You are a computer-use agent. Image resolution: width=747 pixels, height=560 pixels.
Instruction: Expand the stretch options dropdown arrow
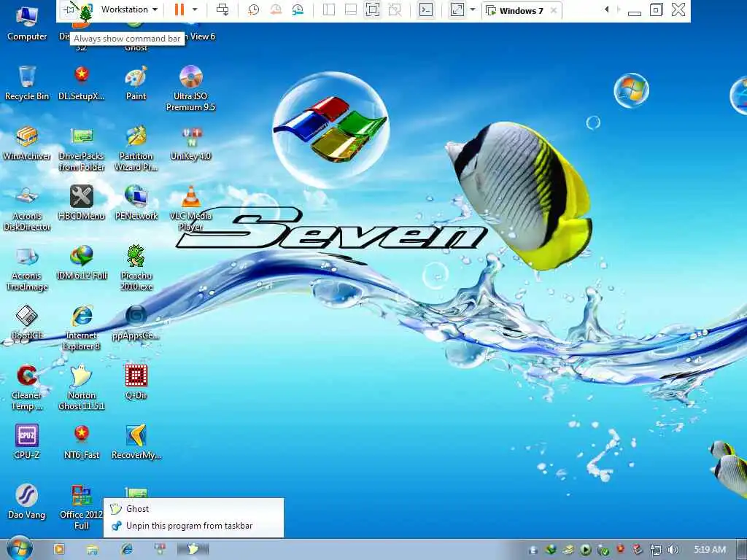tap(473, 9)
